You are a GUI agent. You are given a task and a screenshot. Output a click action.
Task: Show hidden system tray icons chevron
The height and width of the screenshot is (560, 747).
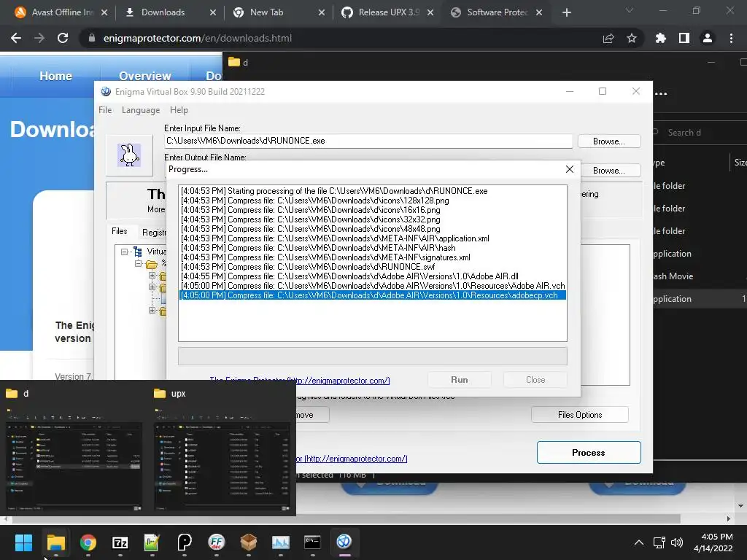pos(639,542)
